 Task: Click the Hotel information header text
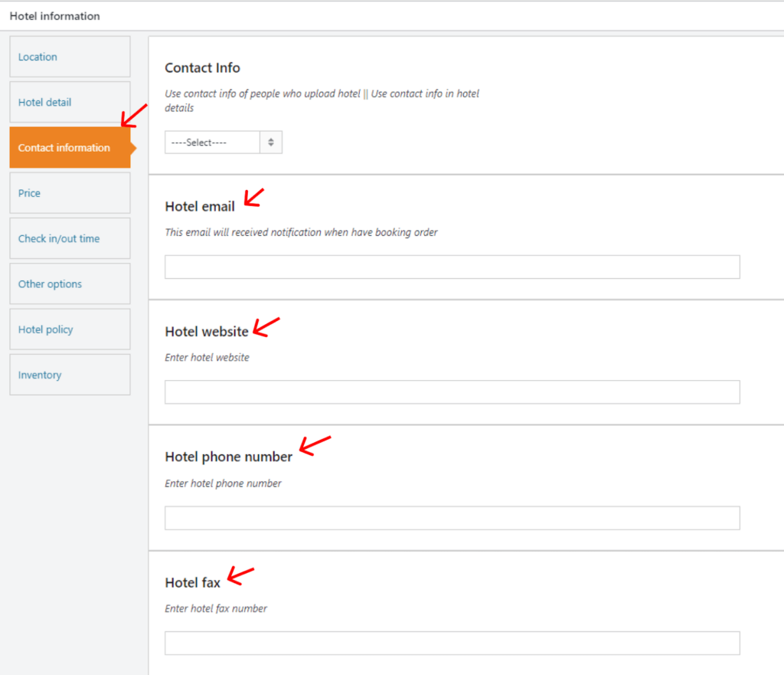(x=55, y=16)
